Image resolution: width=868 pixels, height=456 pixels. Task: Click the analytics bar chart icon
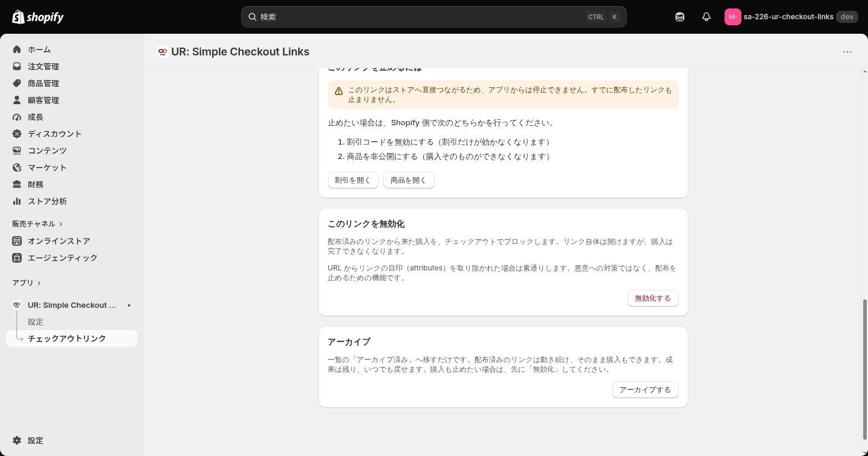pos(17,201)
